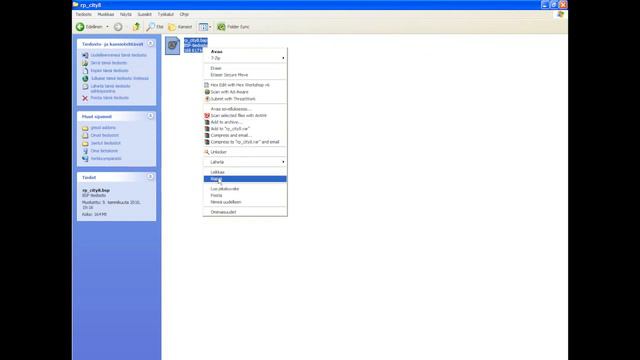Click rename this file link
Viewport: 640px width, 360px height.
118,55
